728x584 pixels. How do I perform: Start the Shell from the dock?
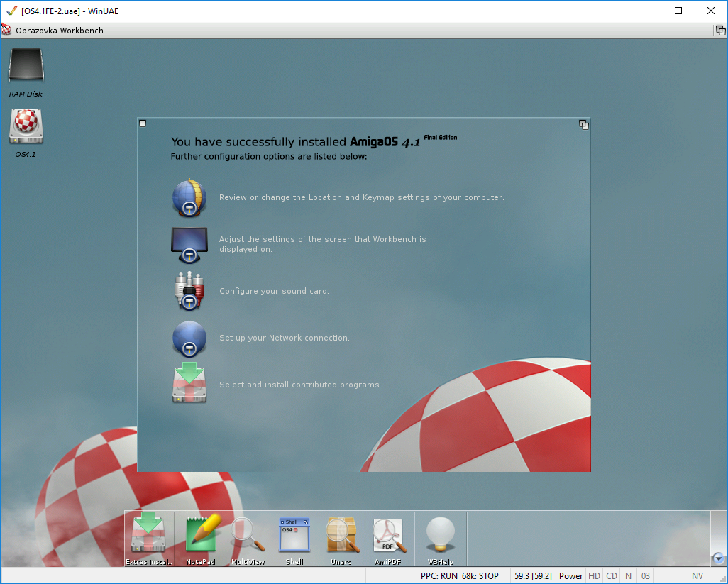pos(294,535)
